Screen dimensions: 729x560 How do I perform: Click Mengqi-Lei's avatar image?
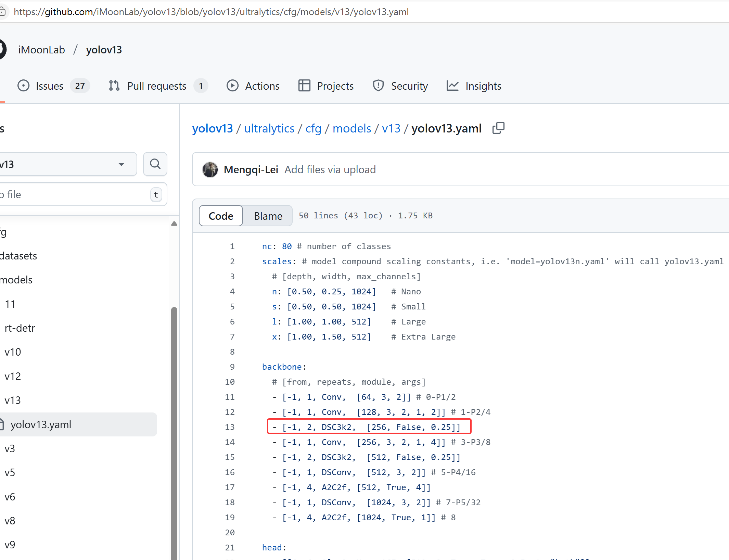tap(210, 169)
